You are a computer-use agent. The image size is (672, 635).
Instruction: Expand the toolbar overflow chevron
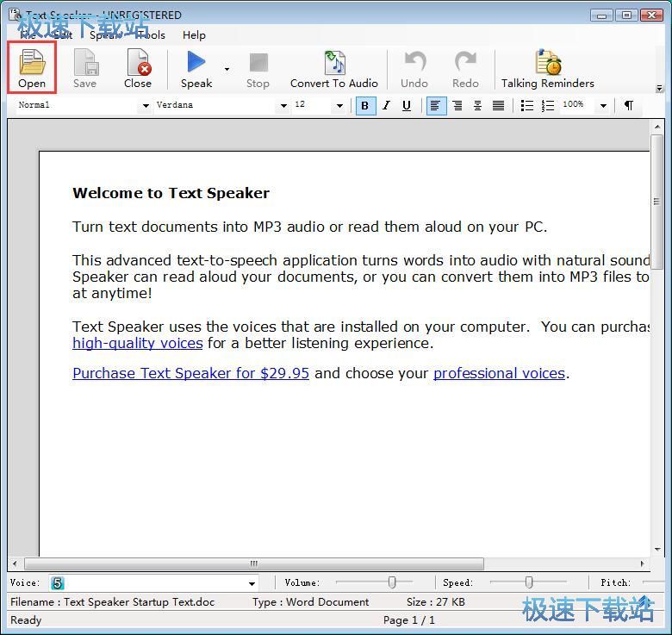coord(660,89)
